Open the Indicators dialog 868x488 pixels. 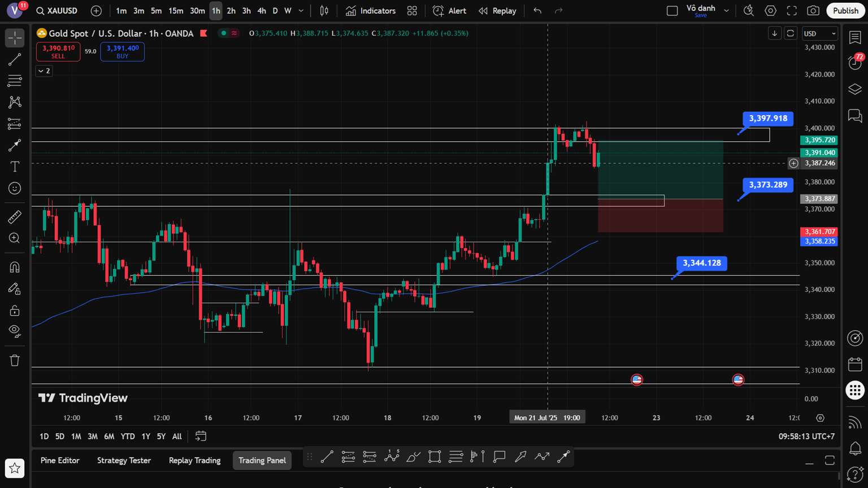[371, 11]
